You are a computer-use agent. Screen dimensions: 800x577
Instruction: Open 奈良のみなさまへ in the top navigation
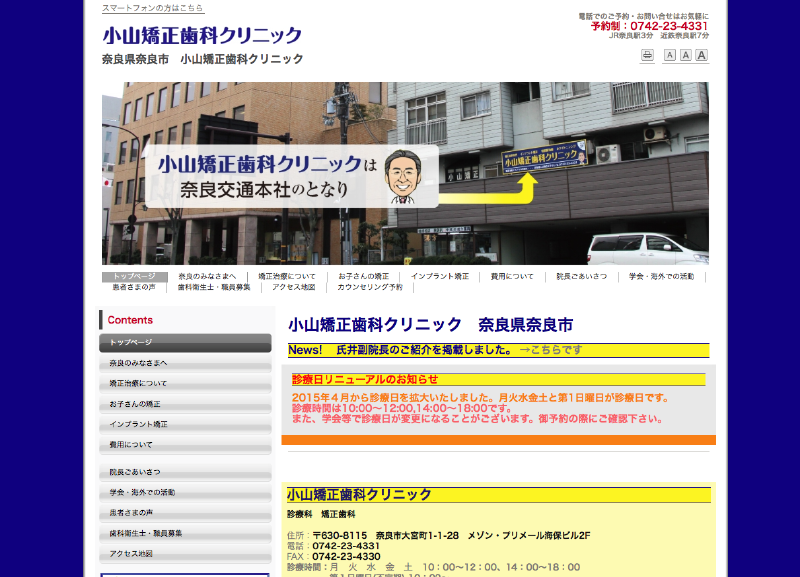(207, 277)
